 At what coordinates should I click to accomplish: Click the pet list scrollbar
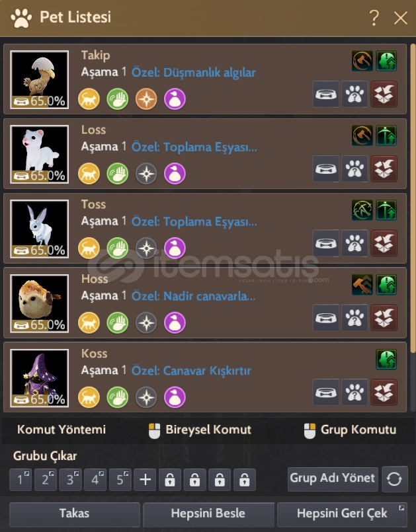coord(413,198)
